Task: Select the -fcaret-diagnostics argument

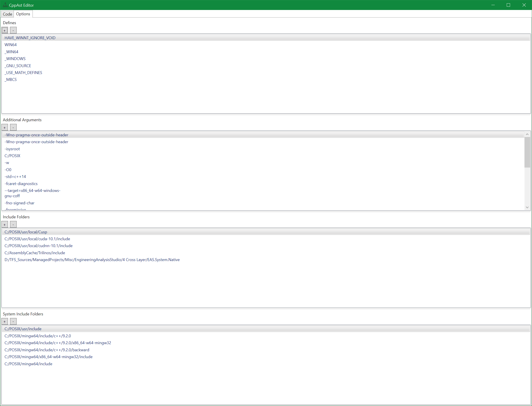Action: tap(21, 184)
